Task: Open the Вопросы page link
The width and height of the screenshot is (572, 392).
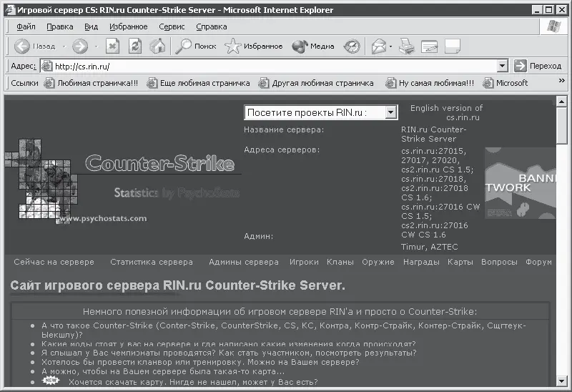Action: click(499, 262)
